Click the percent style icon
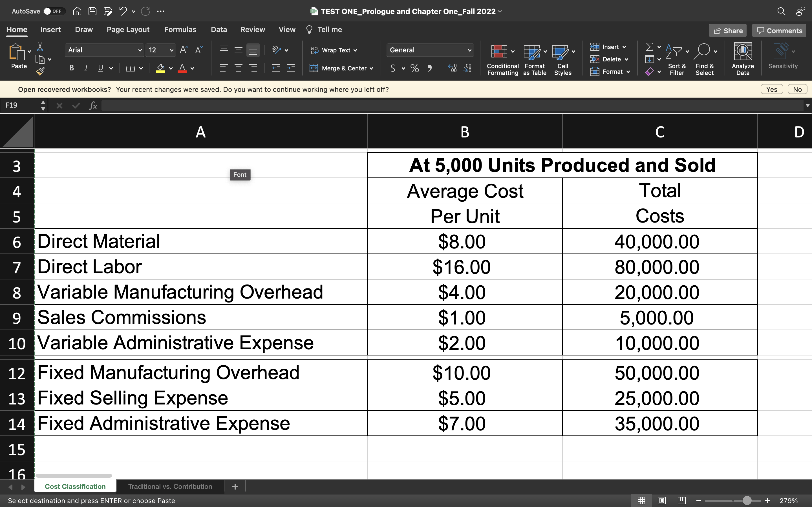This screenshot has height=507, width=812. [414, 68]
